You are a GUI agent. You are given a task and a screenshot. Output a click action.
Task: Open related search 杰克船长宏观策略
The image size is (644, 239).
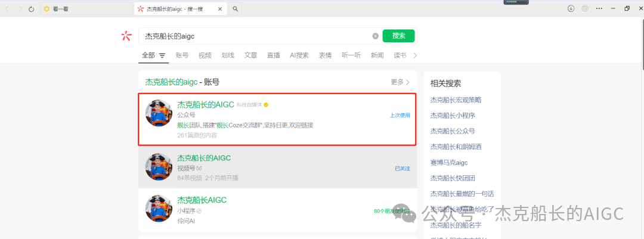coord(456,100)
